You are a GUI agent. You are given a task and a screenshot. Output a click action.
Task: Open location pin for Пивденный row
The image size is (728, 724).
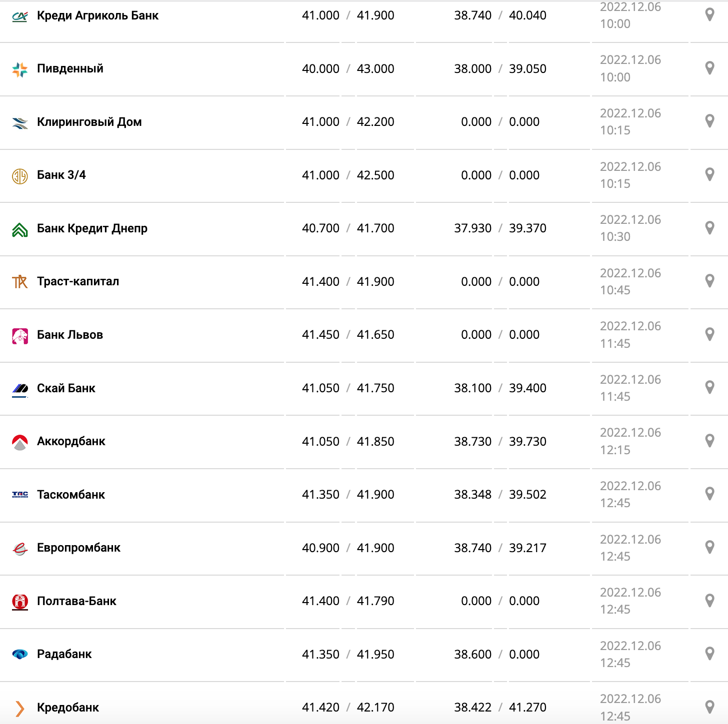tap(709, 68)
